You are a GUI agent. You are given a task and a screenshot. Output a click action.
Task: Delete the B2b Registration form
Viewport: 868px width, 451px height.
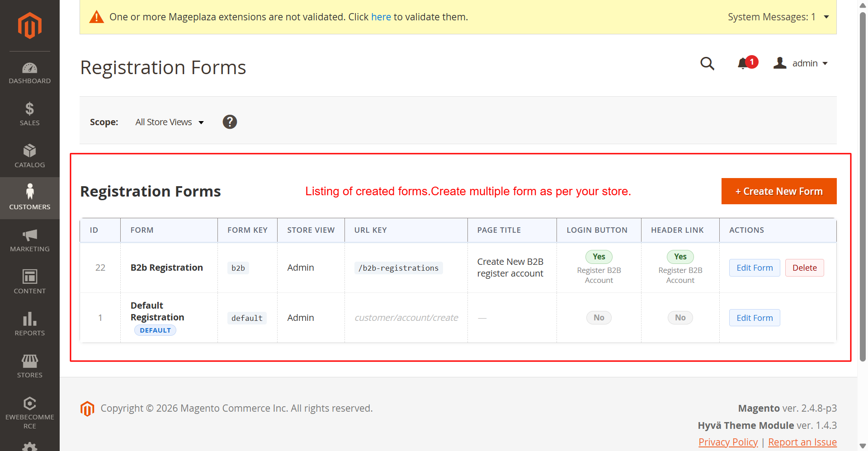[x=804, y=268]
